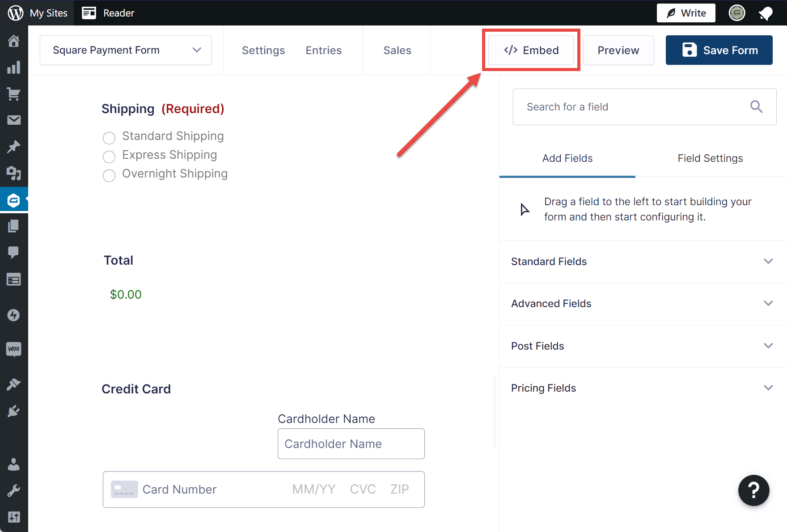Image resolution: width=787 pixels, height=532 pixels.
Task: Click the CVC field
Action: [363, 490]
